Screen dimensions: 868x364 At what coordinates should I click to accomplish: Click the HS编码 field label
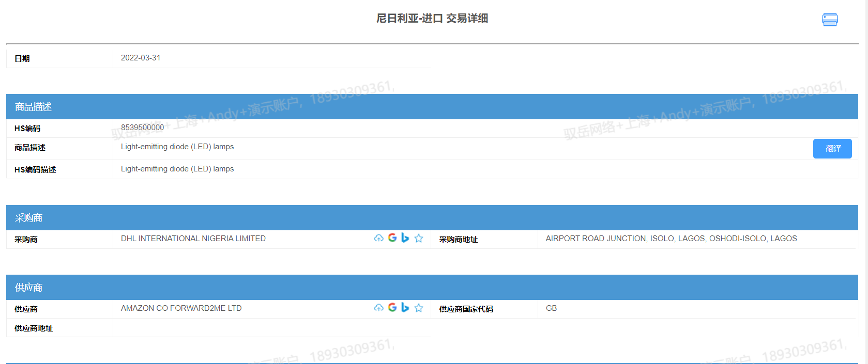click(27, 129)
